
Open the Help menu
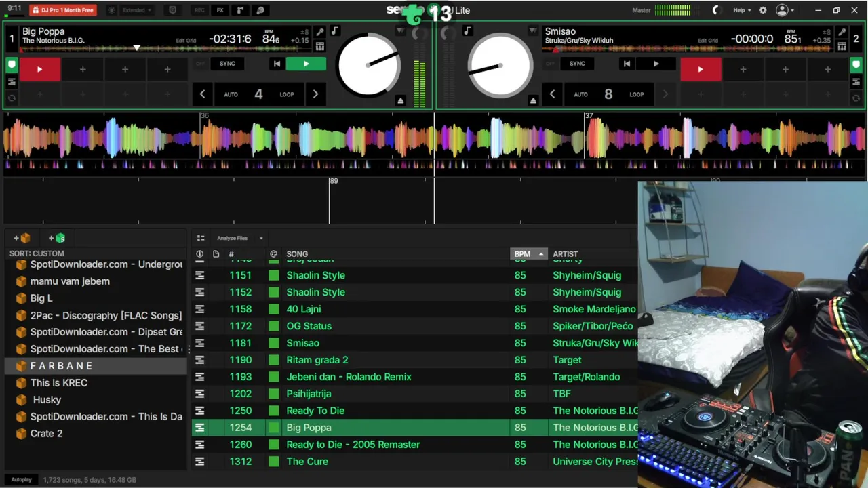click(742, 10)
